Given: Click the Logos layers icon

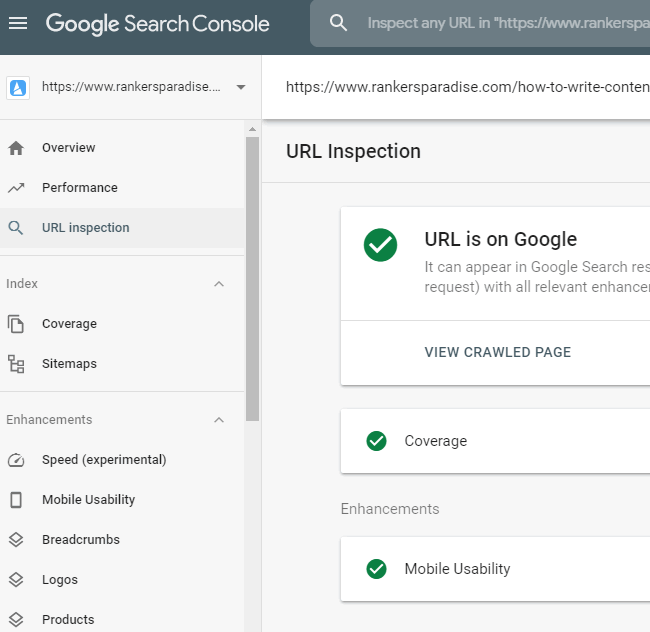Looking at the screenshot, I should tap(16, 580).
